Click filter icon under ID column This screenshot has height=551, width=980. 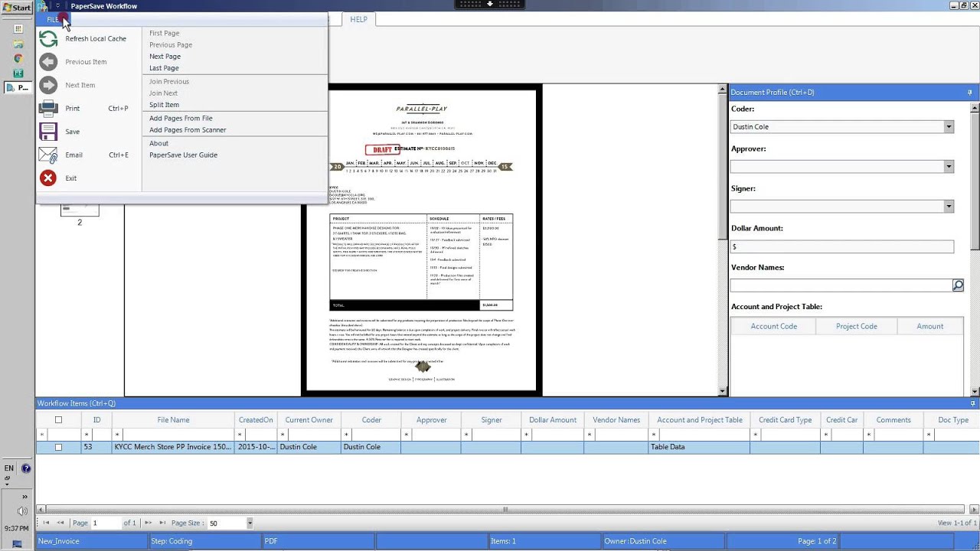click(x=86, y=435)
